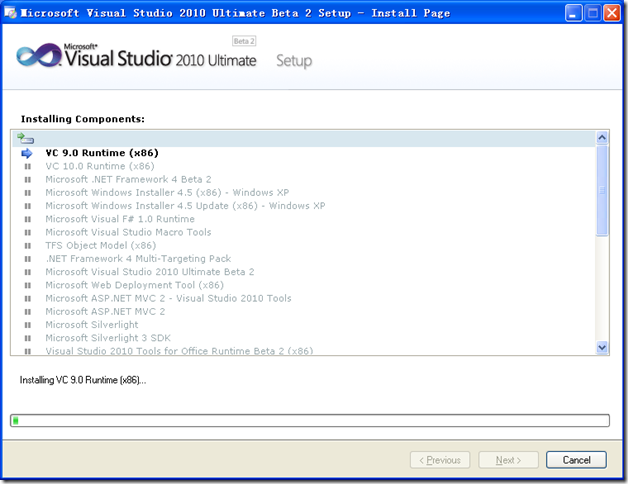Screen dimensions: 628x484
Task: Select Windows Installer 4.5 (x86) - Windows XP entry
Action: pos(167,193)
